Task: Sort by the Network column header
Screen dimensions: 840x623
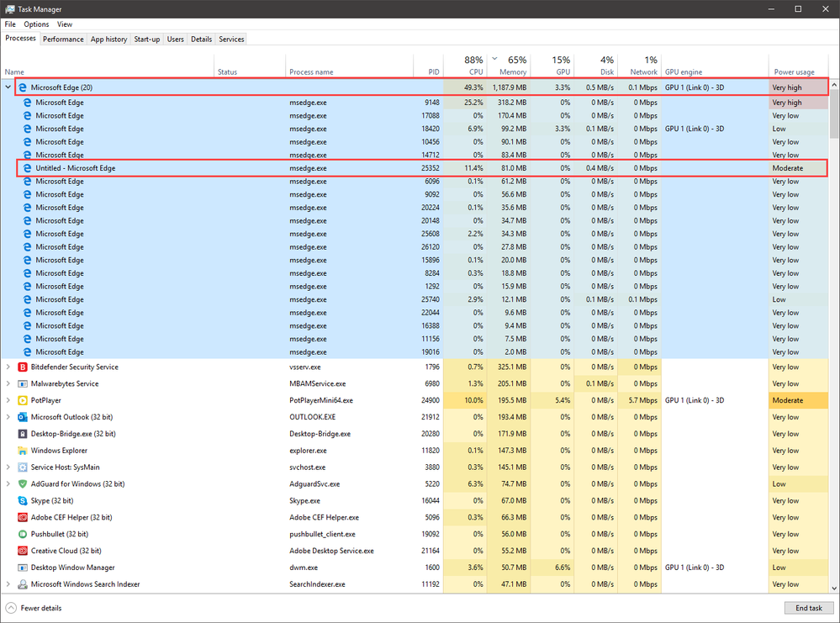Action: coord(639,66)
